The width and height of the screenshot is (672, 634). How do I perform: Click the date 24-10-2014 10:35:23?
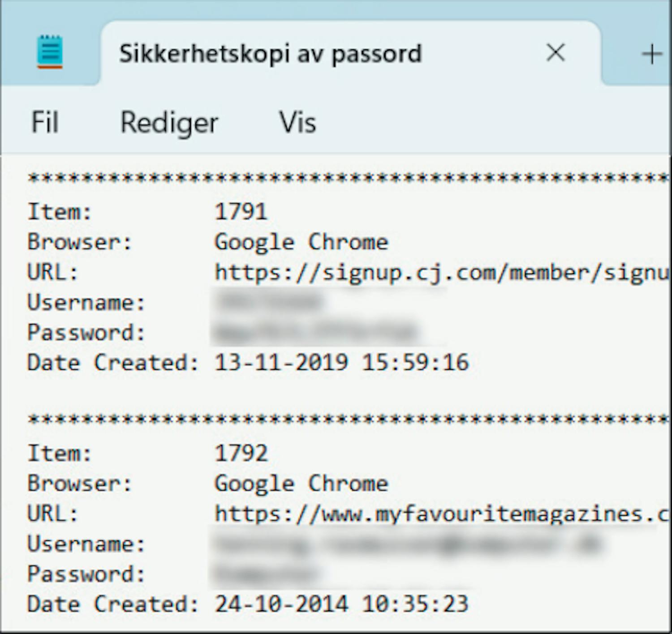(x=341, y=604)
